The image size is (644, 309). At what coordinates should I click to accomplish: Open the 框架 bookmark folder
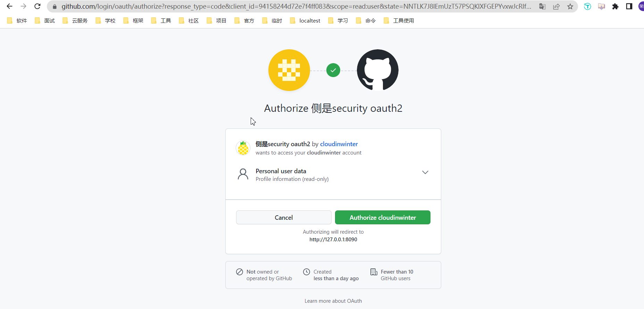[x=133, y=20]
